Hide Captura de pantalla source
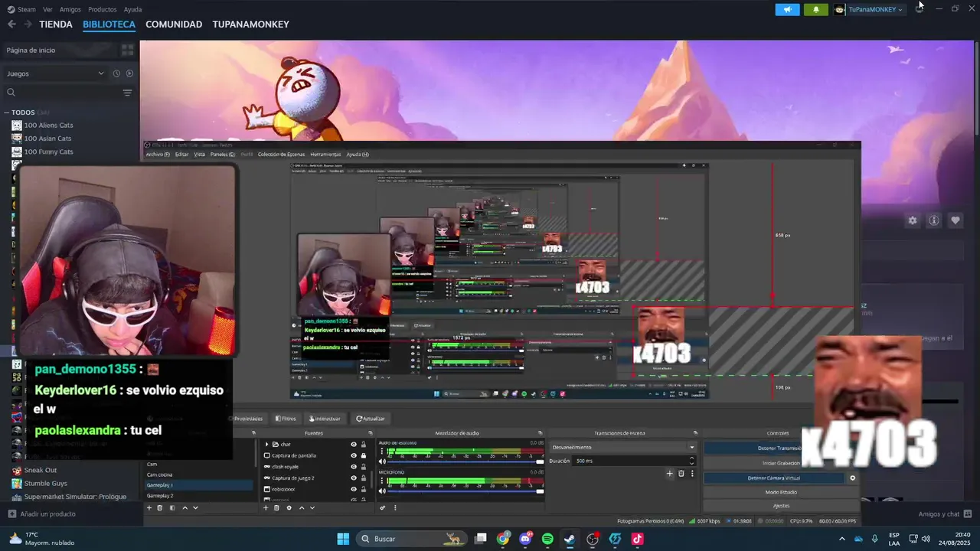 click(354, 455)
